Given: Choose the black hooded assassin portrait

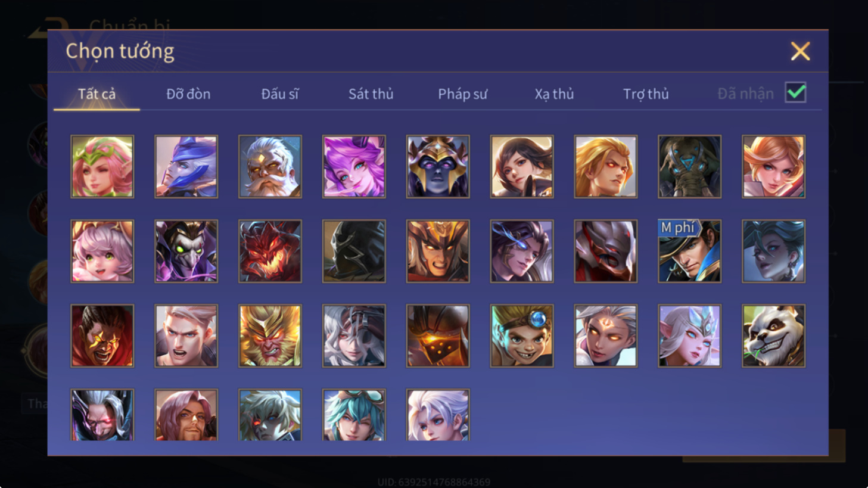Looking at the screenshot, I should 354,251.
